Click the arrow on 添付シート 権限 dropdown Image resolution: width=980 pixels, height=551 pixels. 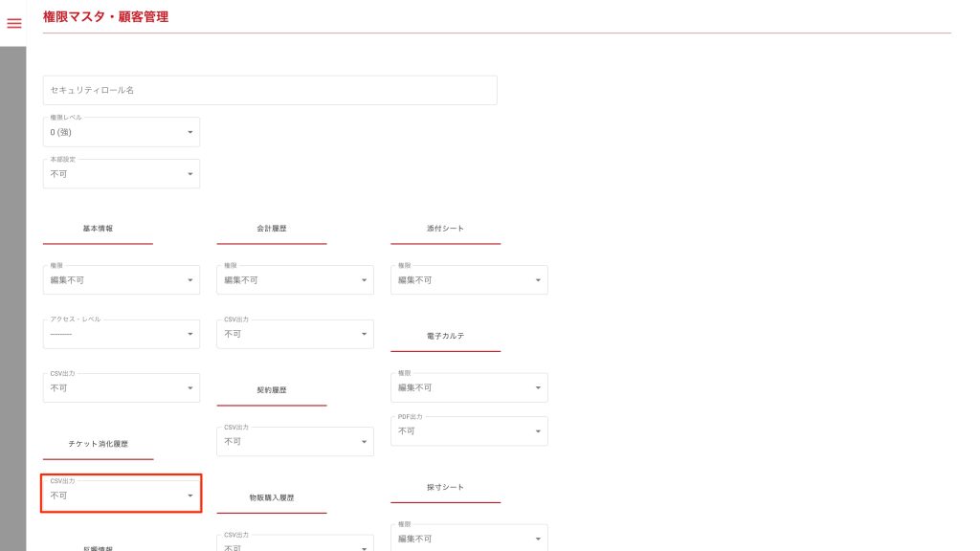tap(538, 280)
